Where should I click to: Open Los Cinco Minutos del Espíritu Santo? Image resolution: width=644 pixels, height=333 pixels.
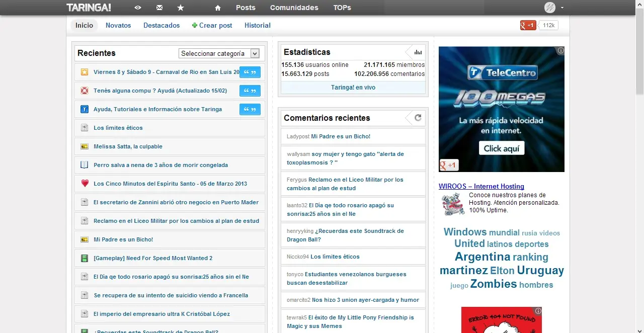[170, 184]
